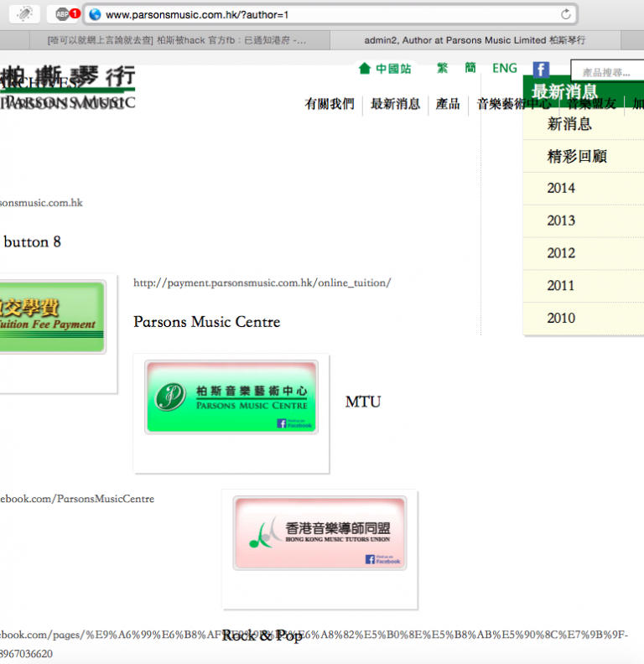Open the Parsons Music logo at top left
This screenshot has height=664, width=644.
click(67, 89)
